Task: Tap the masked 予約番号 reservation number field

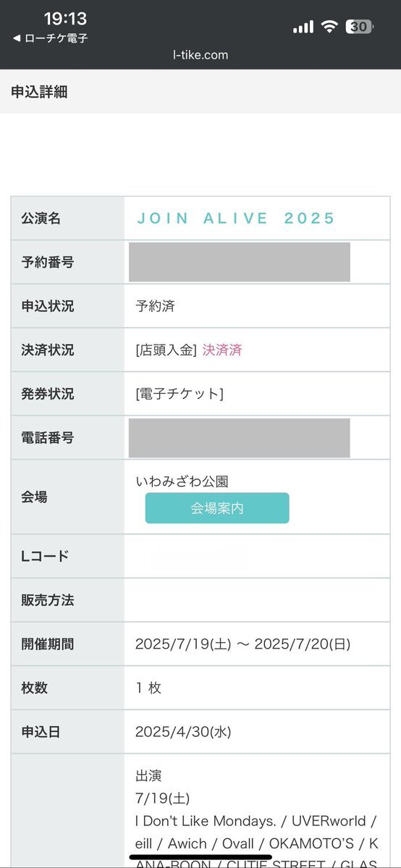Action: point(240,262)
